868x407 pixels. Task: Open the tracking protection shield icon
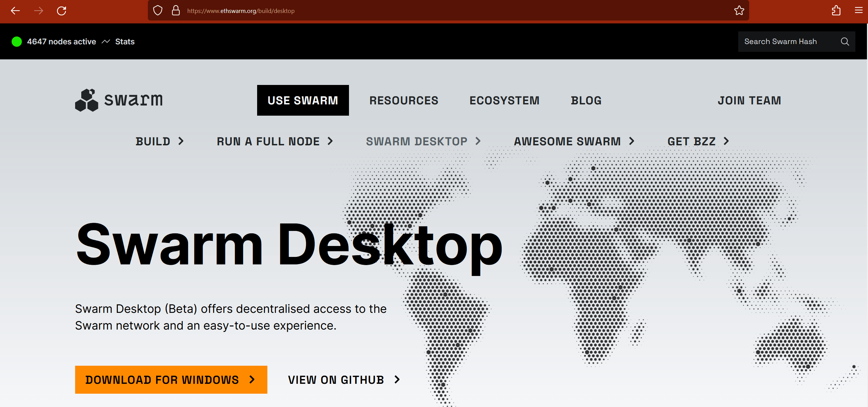158,11
